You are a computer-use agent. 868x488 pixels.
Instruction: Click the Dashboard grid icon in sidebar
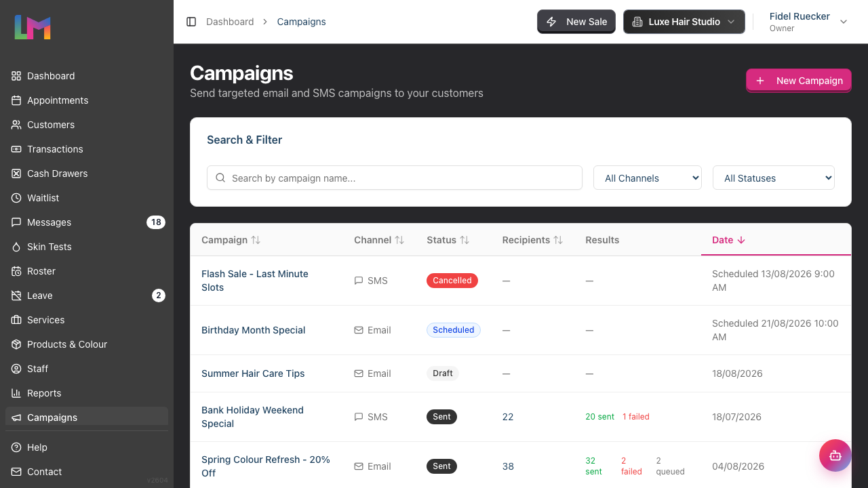(16, 76)
